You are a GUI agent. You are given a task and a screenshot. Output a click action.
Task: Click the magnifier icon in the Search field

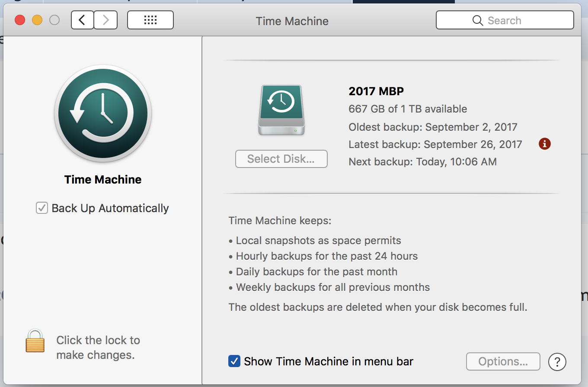(x=478, y=20)
